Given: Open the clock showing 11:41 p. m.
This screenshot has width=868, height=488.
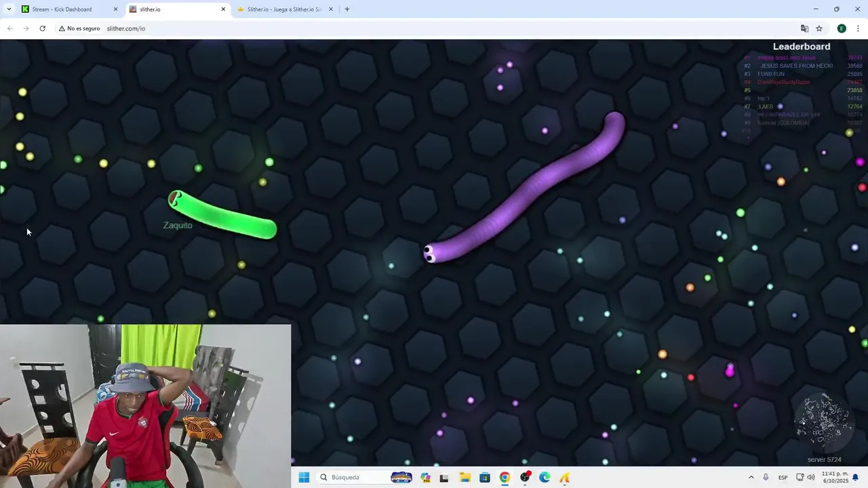Looking at the screenshot, I should click(x=835, y=477).
